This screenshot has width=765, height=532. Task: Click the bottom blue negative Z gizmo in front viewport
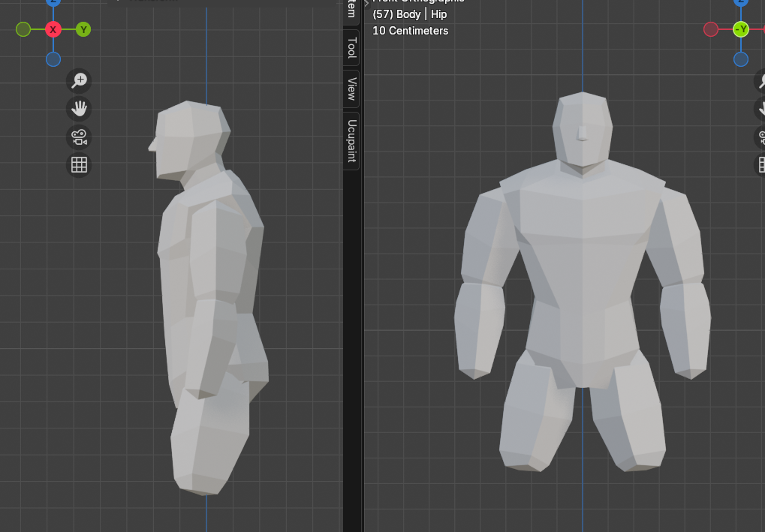coord(741,59)
